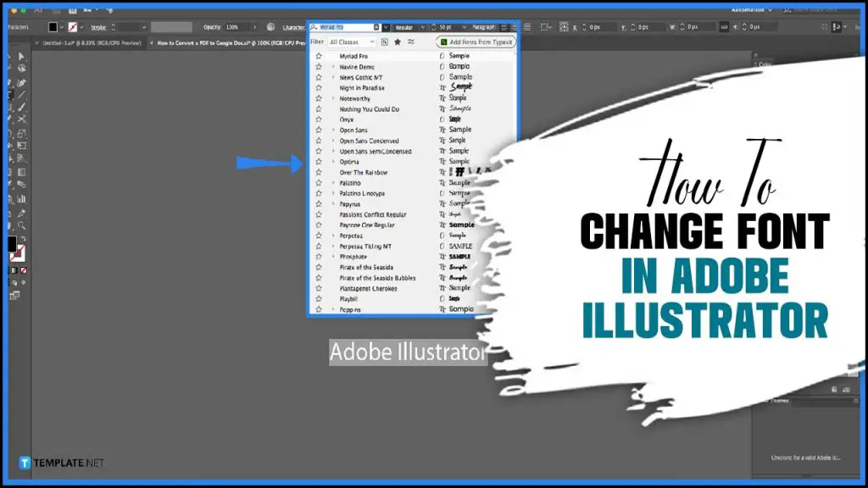This screenshot has height=488, width=868.
Task: Open the Character panel link
Action: [293, 27]
